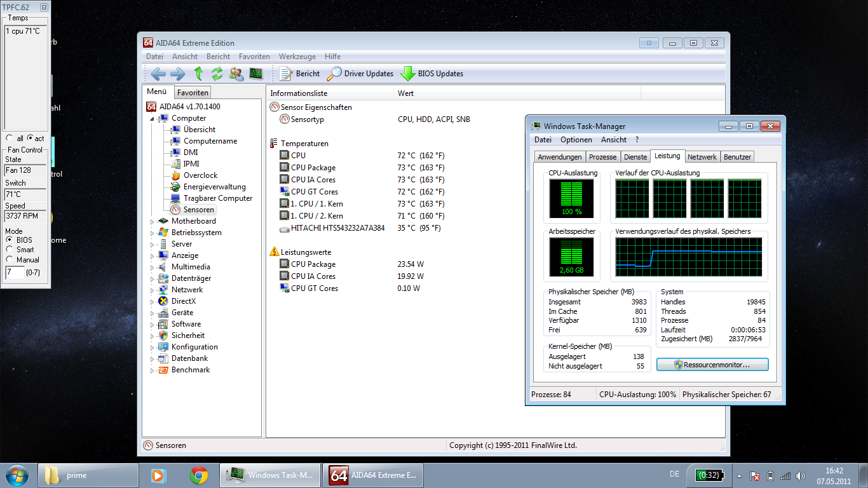Click the HITACHI HTS543232A7A384 drive row
The image size is (868, 488).
tap(360, 228)
